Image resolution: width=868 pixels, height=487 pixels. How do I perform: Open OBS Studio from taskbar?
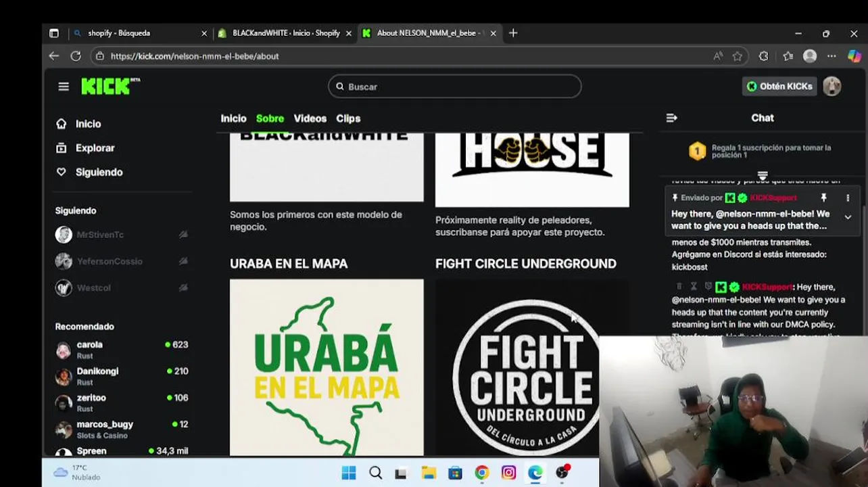click(x=562, y=473)
